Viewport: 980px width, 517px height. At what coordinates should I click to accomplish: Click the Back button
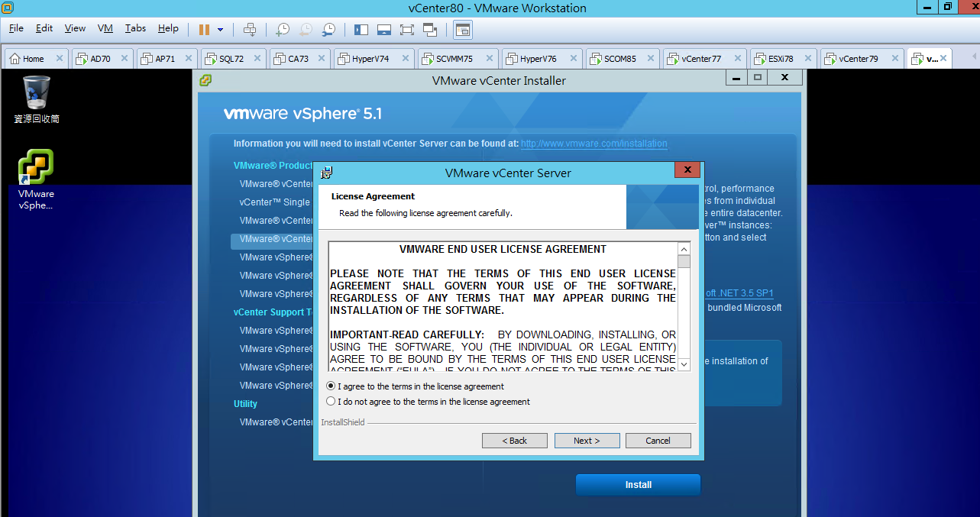coord(515,441)
